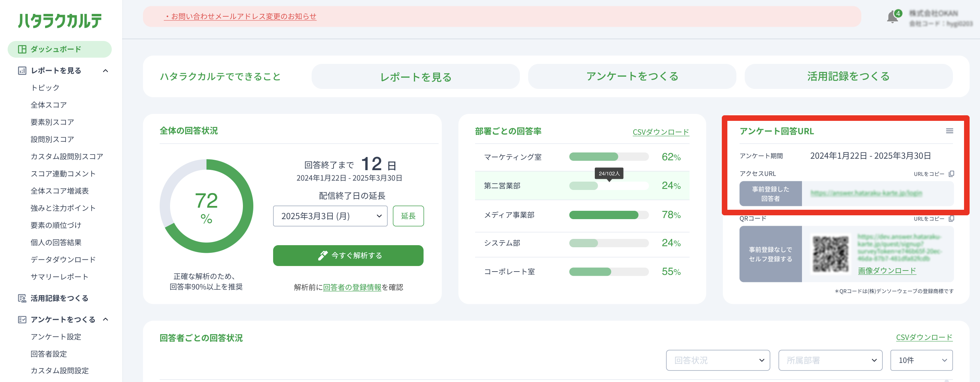Open カスタム設問別スコア report page
Image resolution: width=980 pixels, height=382 pixels.
(67, 157)
